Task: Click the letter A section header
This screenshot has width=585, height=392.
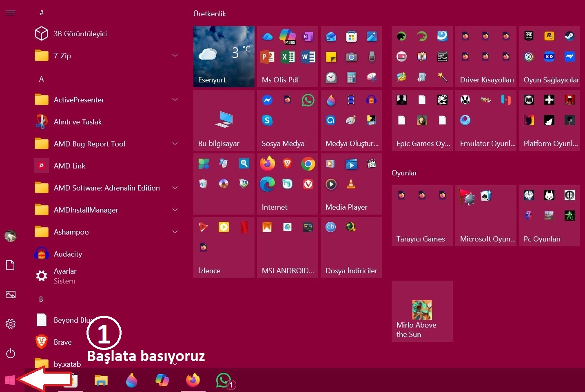Action: coord(41,79)
